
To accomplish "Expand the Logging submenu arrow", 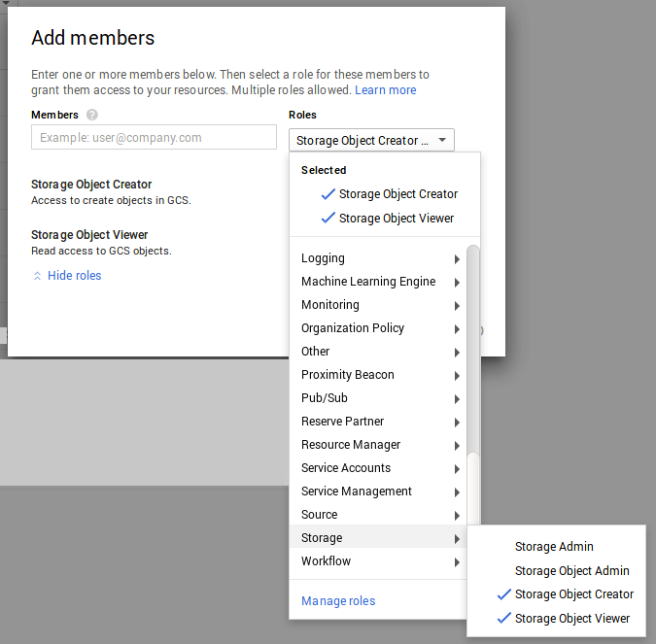I will coord(457,259).
